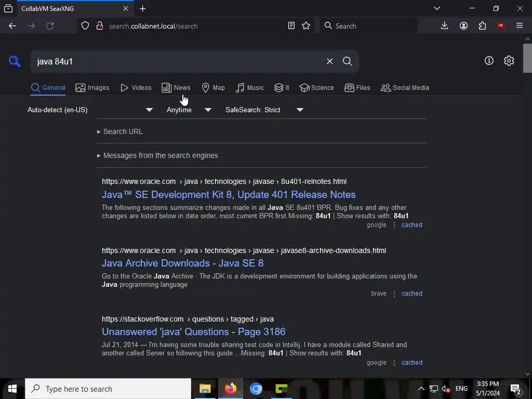This screenshot has height=399, width=532.
Task: Open Unanswered 'java' Questions - Page 3186
Action: pos(193,331)
